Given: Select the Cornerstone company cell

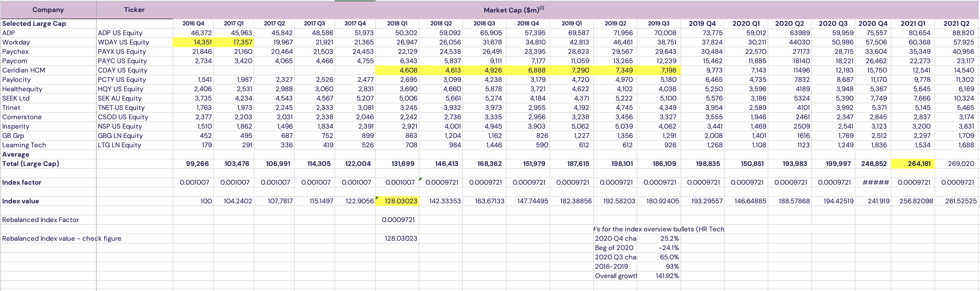Looking at the screenshot, I should [48, 117].
